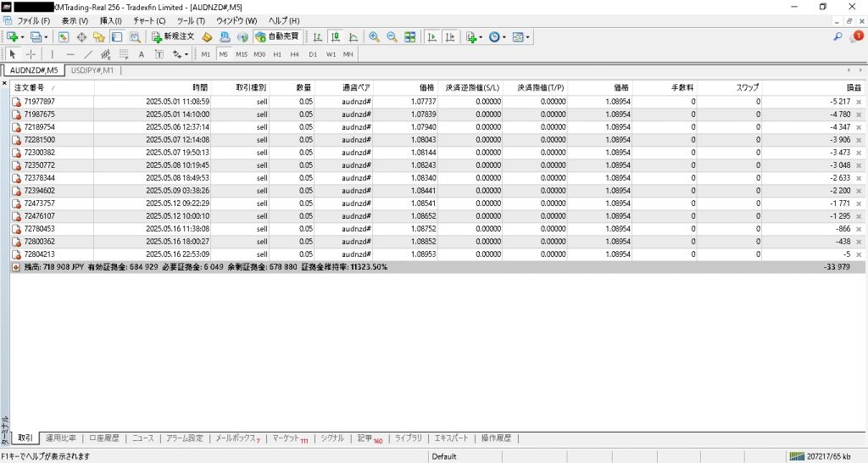Expand the new chart dropdown arrow
868x463 pixels.
pos(23,37)
